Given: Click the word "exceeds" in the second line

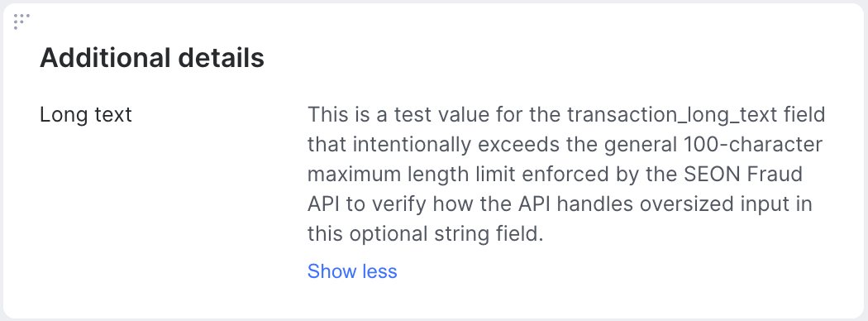Looking at the screenshot, I should point(513,145).
